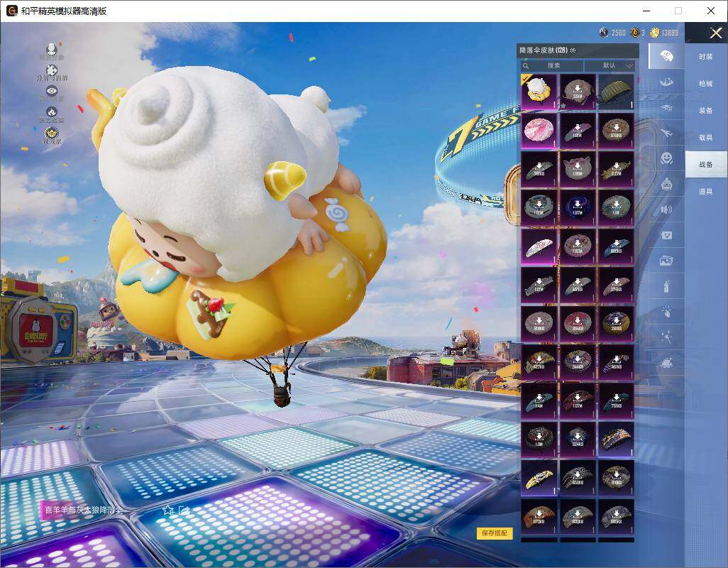This screenshot has height=568, width=728.
Task: Select the white and red owned parachute
Action: pyautogui.click(x=539, y=246)
